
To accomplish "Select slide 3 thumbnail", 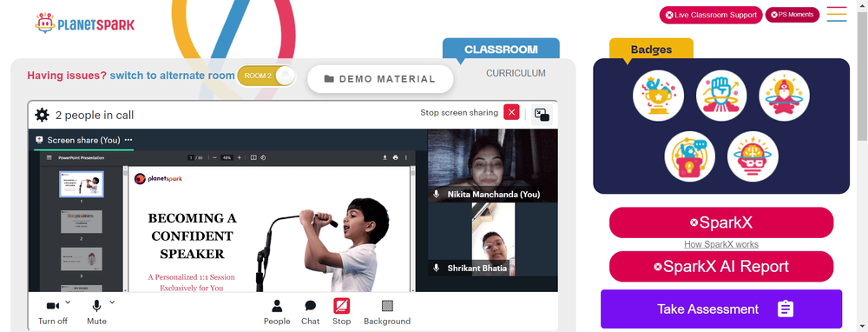I will pos(82,259).
